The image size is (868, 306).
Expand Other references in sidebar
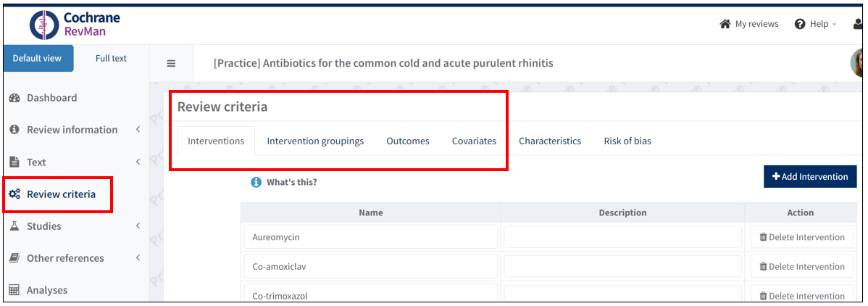click(x=65, y=258)
